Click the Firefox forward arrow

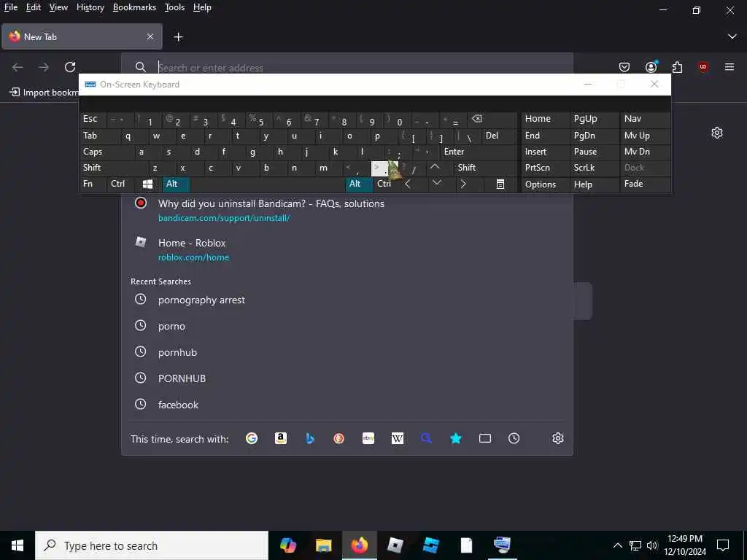coord(43,67)
